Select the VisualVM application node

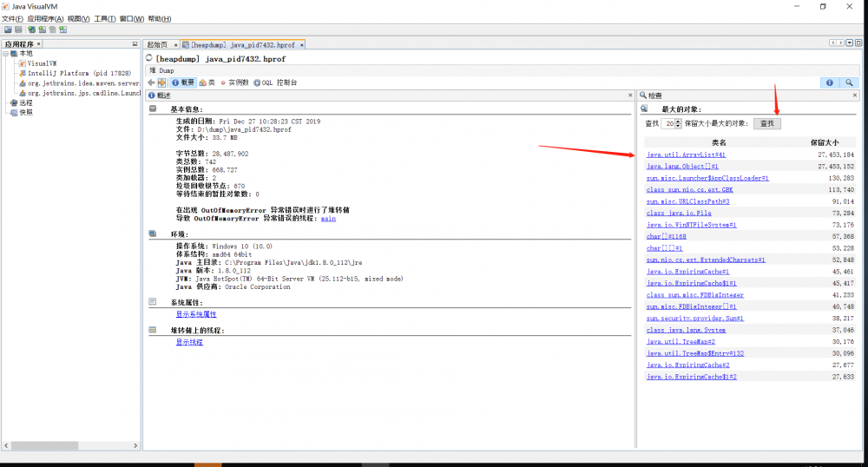(x=38, y=63)
